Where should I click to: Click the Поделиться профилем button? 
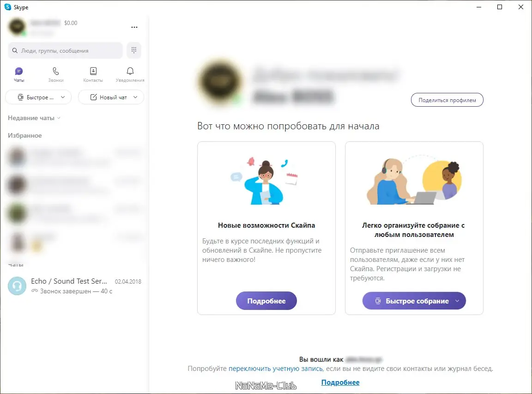447,100
